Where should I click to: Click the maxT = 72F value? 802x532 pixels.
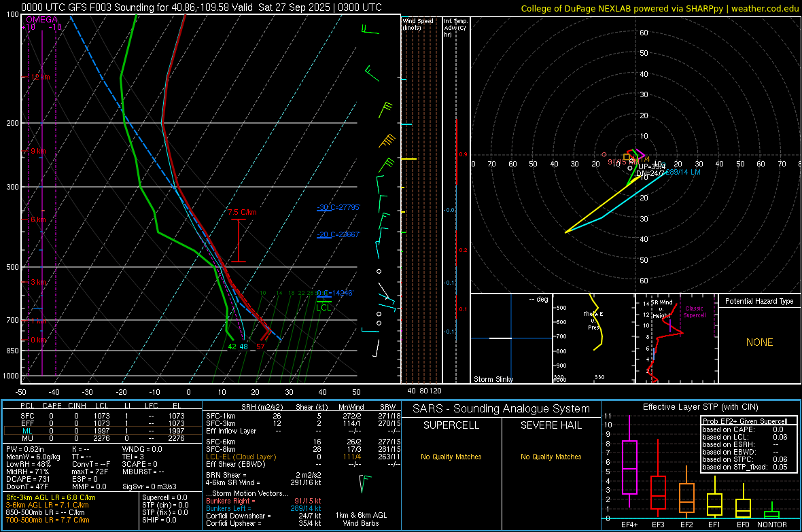(90, 472)
